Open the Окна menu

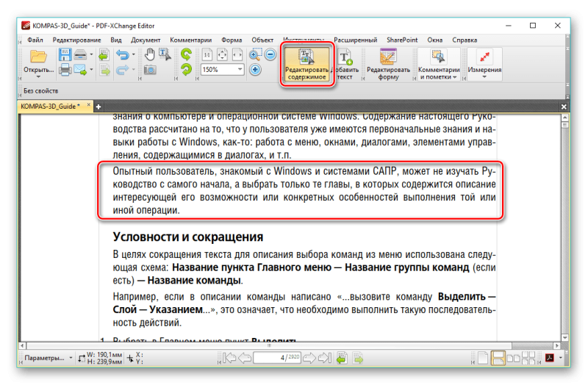(x=434, y=40)
